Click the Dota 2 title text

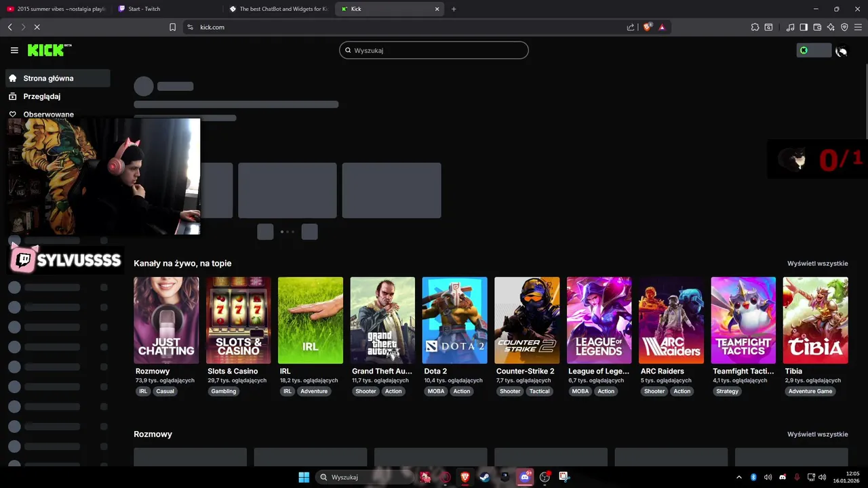tap(435, 371)
